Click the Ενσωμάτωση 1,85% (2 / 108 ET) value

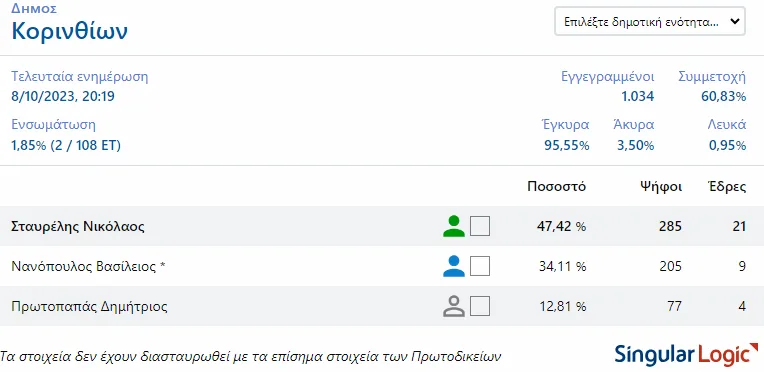tap(66, 145)
